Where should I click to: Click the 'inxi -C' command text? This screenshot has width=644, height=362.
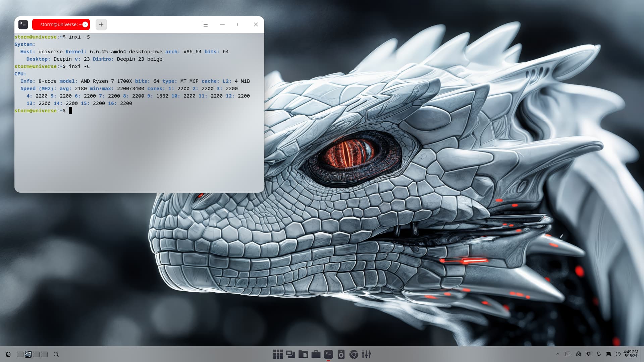pos(79,66)
